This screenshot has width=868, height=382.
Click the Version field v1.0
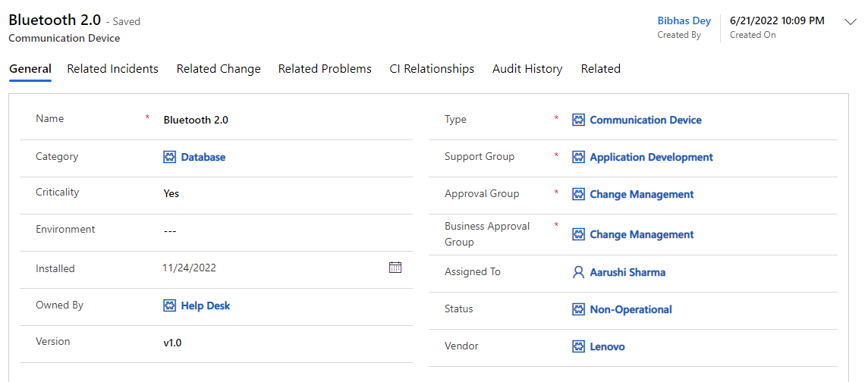coord(173,343)
